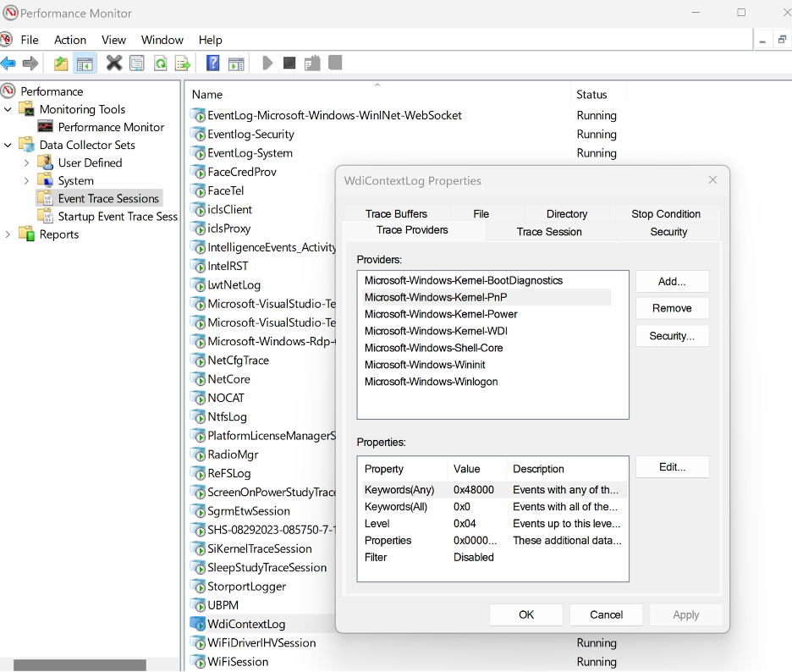Click the Properties toolbar icon
Viewport: 792px width, 672px height.
[136, 63]
